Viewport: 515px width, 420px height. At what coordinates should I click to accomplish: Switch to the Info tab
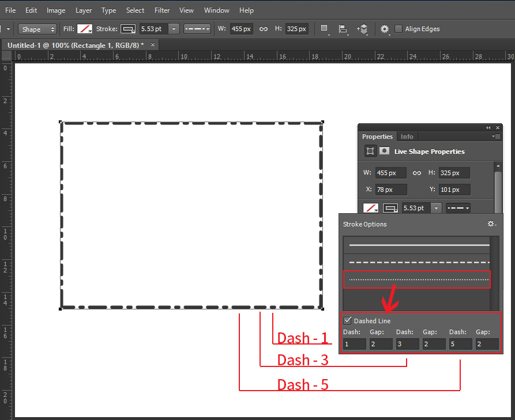[x=407, y=137]
